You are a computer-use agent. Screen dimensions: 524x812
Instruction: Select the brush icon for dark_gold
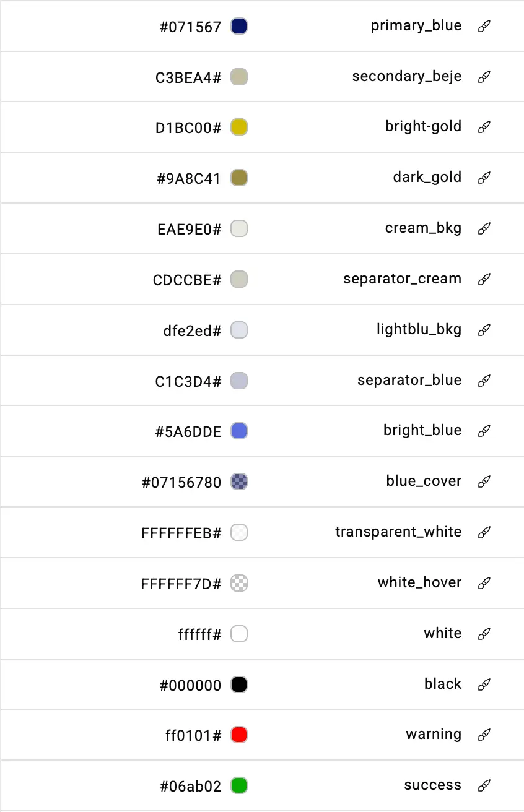point(484,178)
